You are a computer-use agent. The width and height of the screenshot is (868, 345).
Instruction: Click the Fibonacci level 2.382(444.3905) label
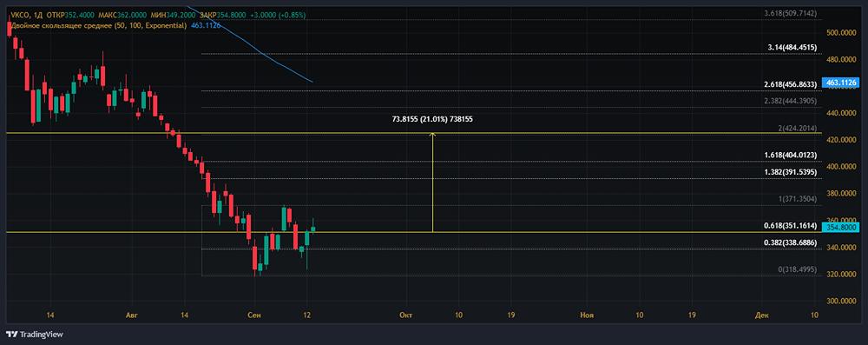(790, 101)
